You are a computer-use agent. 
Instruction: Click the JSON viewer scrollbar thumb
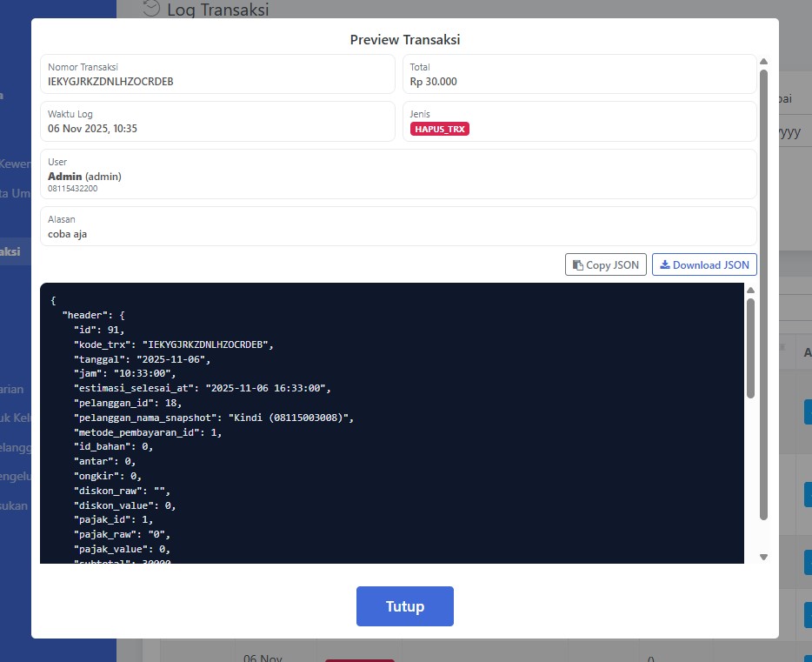(751, 348)
